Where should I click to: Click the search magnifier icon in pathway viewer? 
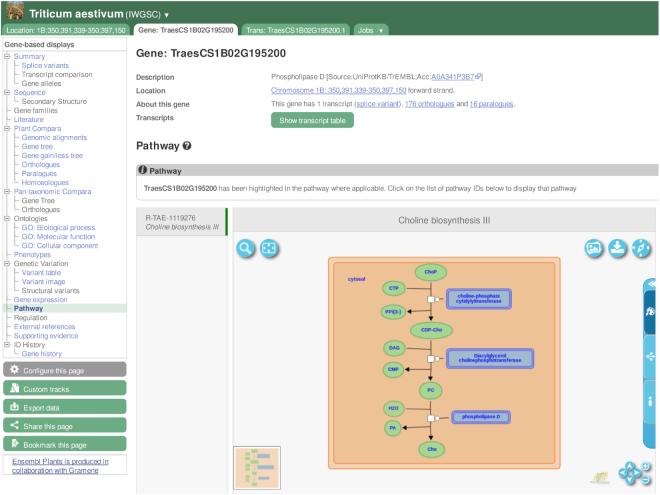(245, 248)
